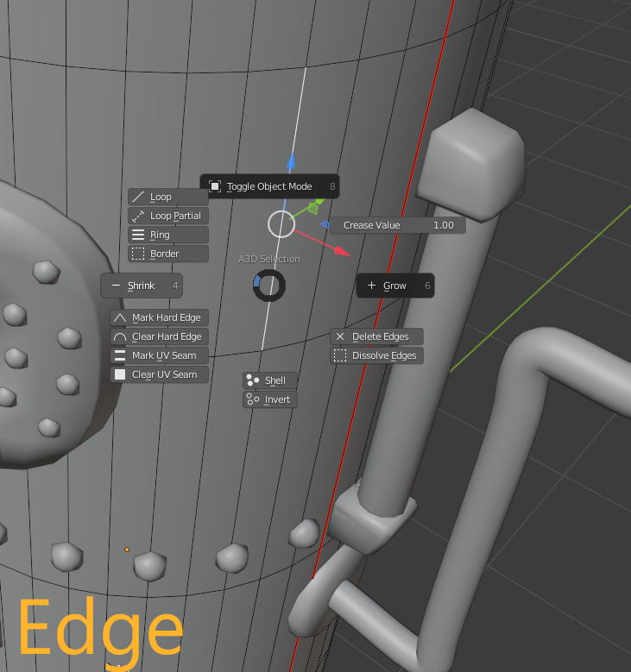Click the Clear Hard Edge arc icon
Viewport: 631px width, 672px height.
pos(120,336)
